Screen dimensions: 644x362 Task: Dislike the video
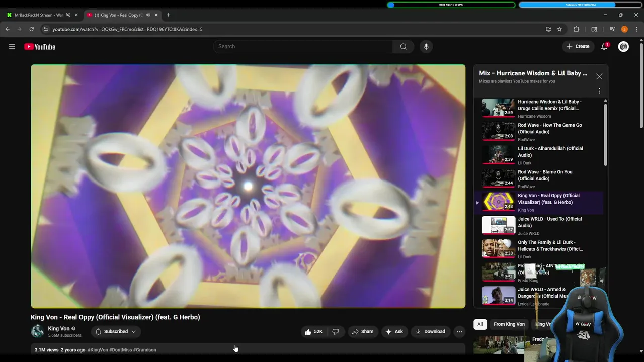[336, 332]
